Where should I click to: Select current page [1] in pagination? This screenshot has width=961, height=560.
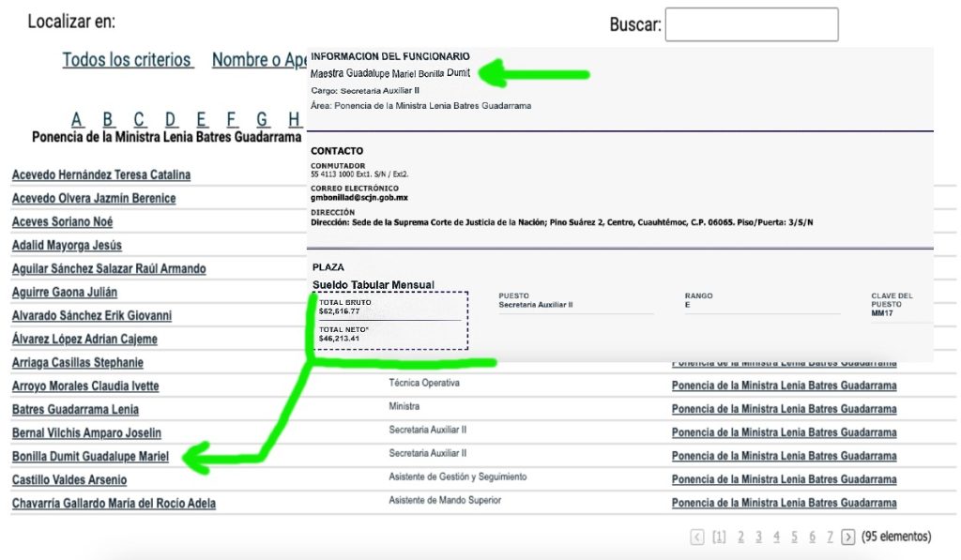pyautogui.click(x=719, y=537)
